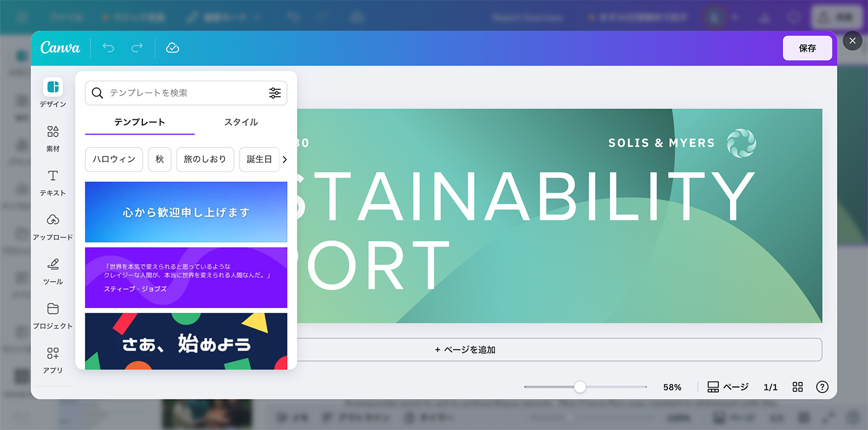
Task: Open the アップロード uploads panel
Action: click(x=53, y=220)
